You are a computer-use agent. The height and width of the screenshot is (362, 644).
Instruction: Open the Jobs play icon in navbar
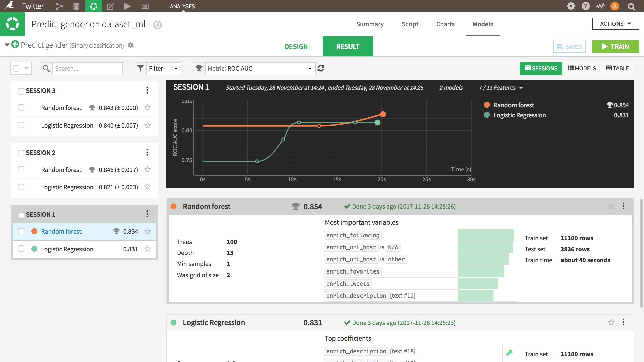click(x=127, y=6)
